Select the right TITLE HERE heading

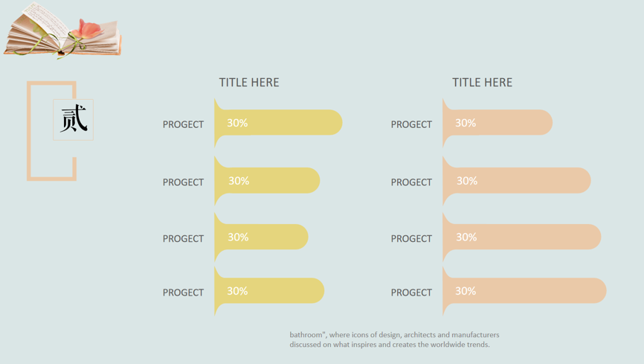(482, 83)
